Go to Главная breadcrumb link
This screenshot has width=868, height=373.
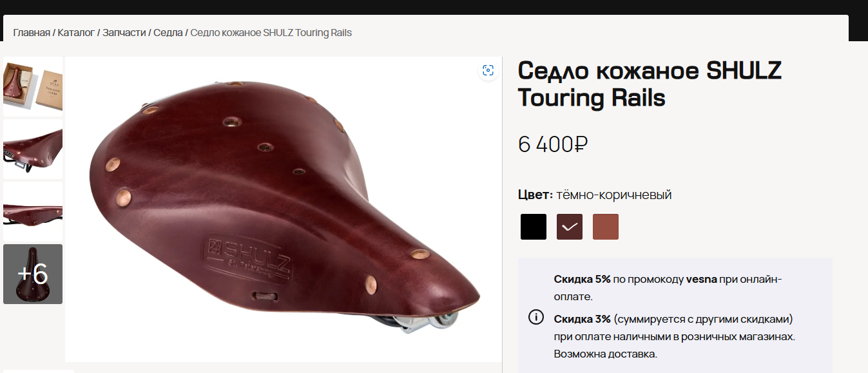coord(32,32)
